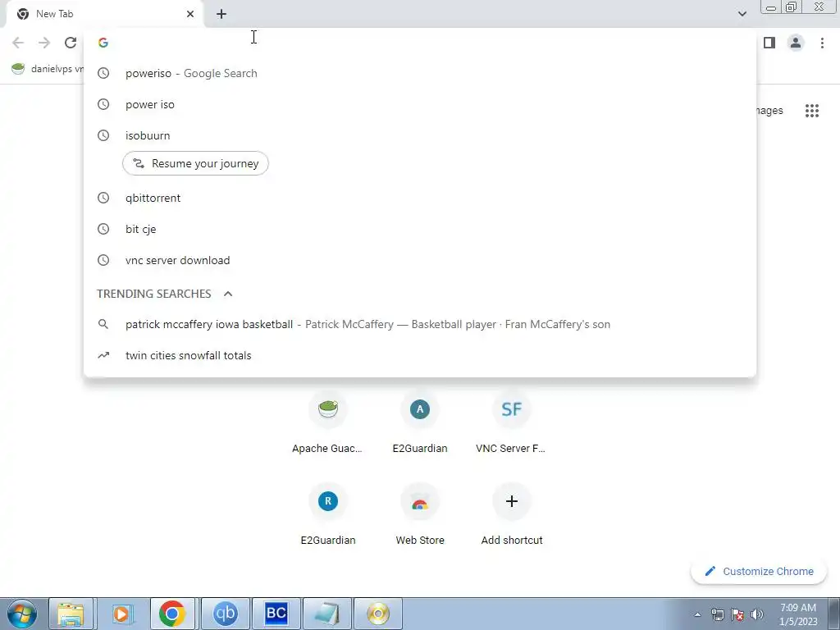The width and height of the screenshot is (840, 630).
Task: Open the Action Center flag tray icon
Action: coord(737,614)
